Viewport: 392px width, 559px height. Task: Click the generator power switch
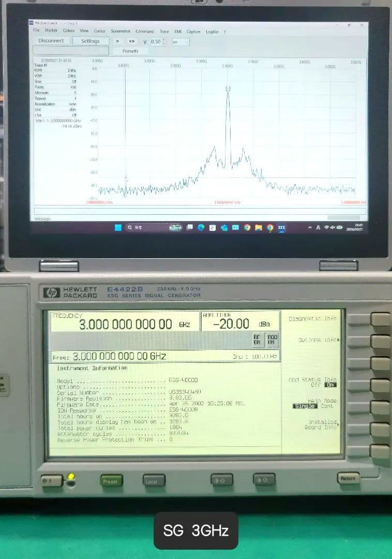[51, 480]
